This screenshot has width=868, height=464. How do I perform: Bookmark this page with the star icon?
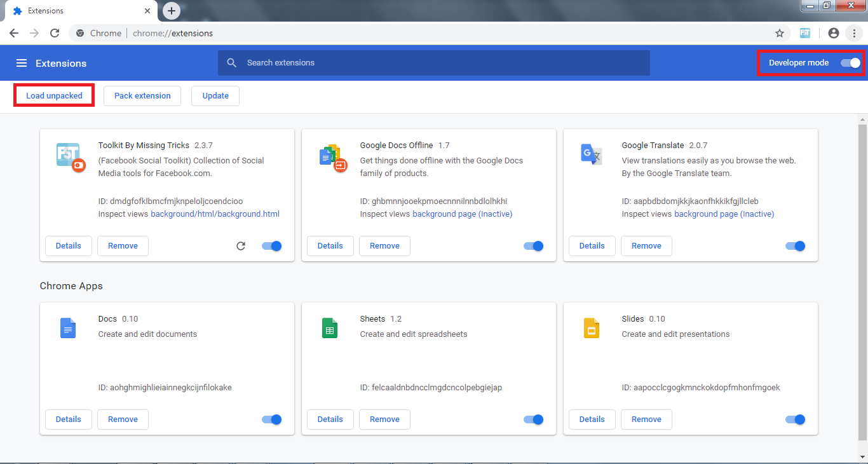pyautogui.click(x=780, y=32)
